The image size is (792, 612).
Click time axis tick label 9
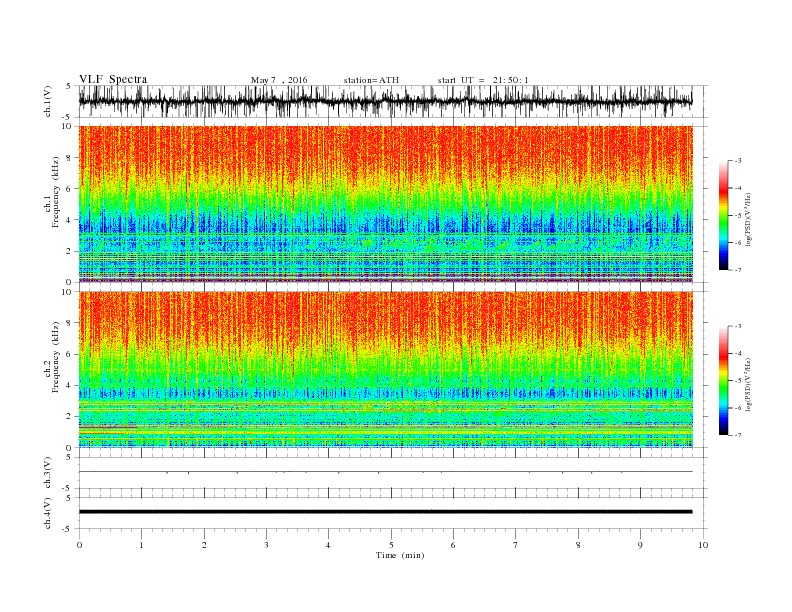coord(640,545)
